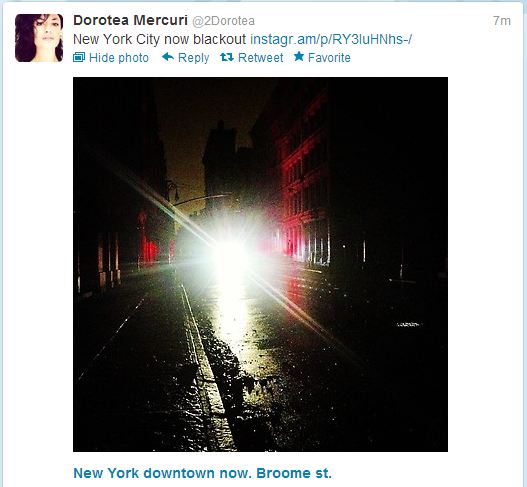Screen dimensions: 527x487
Task: Select the Retweet text label
Action: coord(260,58)
